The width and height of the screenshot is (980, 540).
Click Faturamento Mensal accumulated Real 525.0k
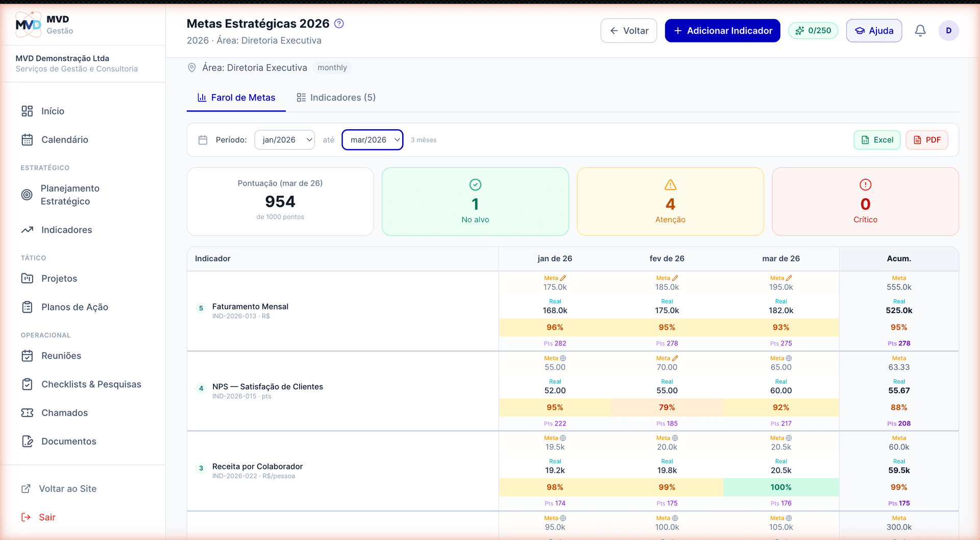899,311
